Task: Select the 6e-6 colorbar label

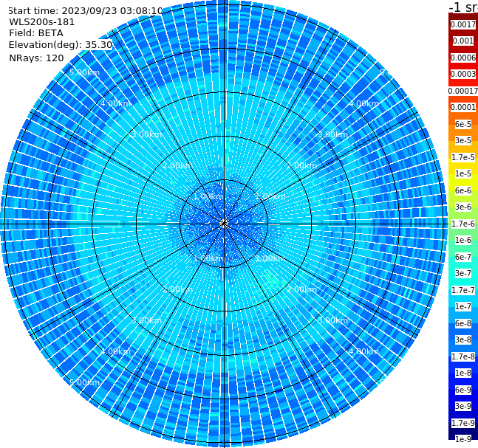Action: [463, 190]
